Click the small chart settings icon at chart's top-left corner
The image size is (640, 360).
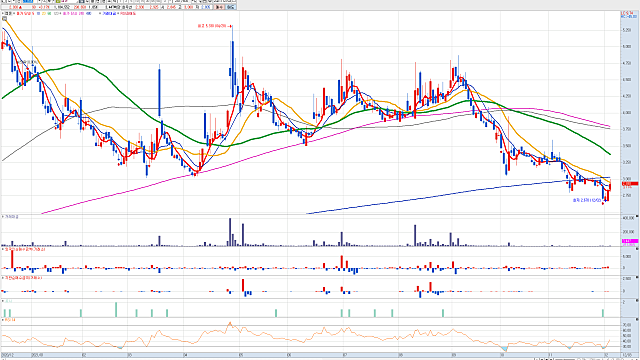[x=4, y=18]
